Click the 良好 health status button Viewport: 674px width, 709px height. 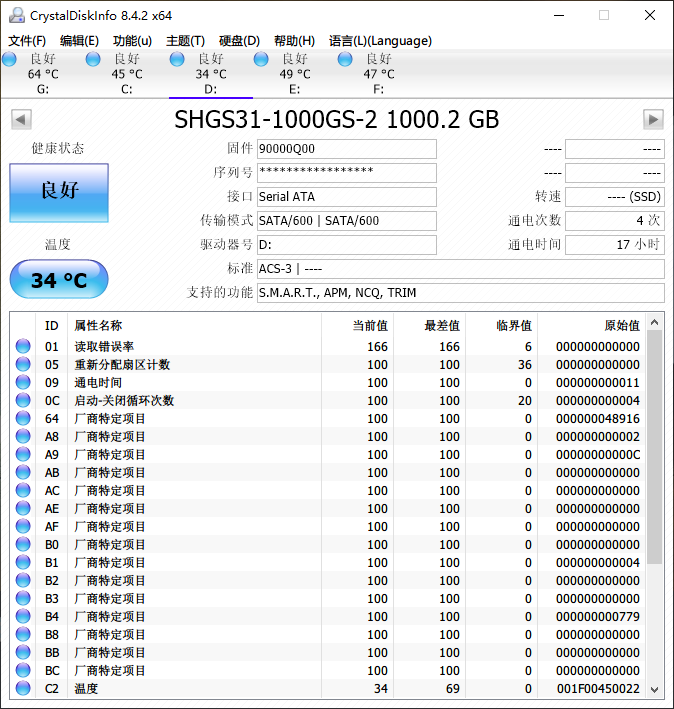click(x=59, y=193)
